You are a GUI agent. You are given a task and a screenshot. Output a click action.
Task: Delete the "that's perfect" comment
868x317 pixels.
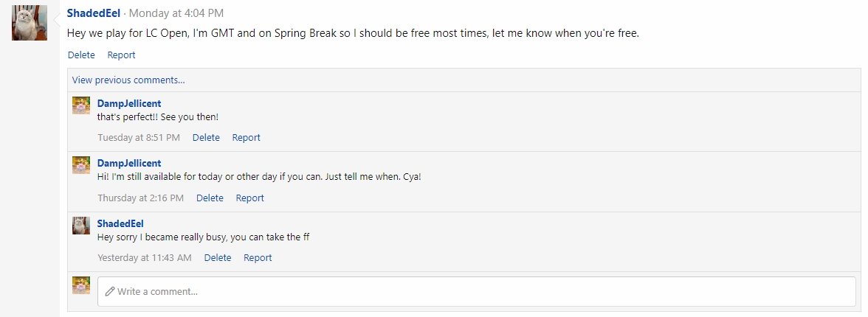coord(206,137)
